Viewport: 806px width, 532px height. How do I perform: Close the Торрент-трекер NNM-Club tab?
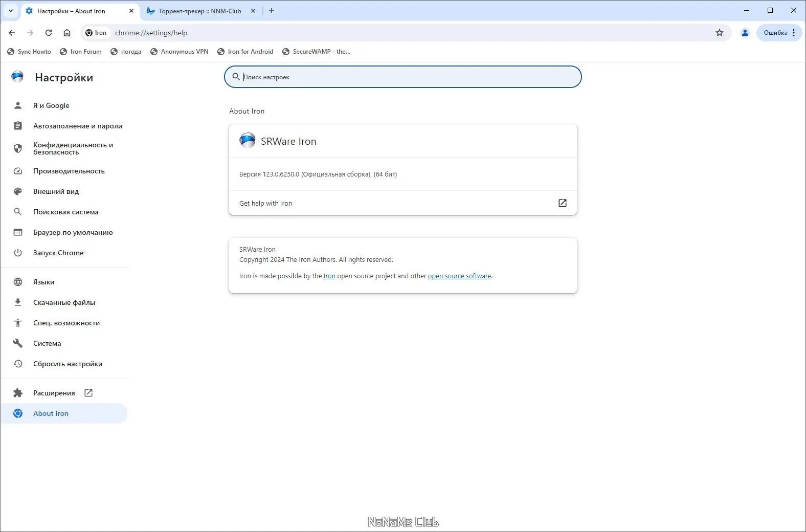(253, 11)
